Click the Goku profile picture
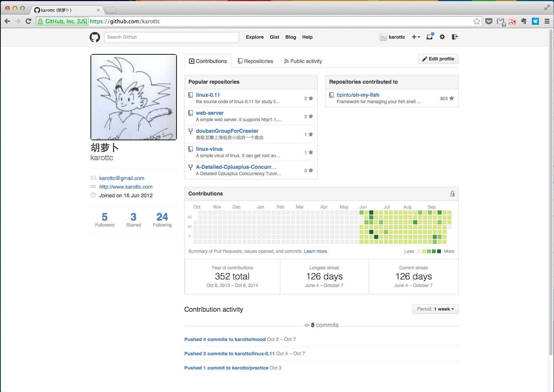Viewport: 554px width, 392px height. (134, 97)
